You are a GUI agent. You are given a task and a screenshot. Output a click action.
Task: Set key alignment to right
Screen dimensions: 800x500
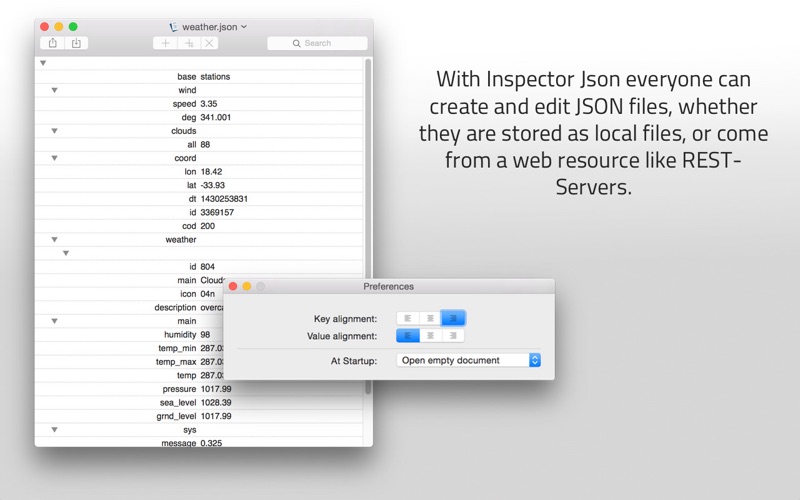click(x=453, y=318)
